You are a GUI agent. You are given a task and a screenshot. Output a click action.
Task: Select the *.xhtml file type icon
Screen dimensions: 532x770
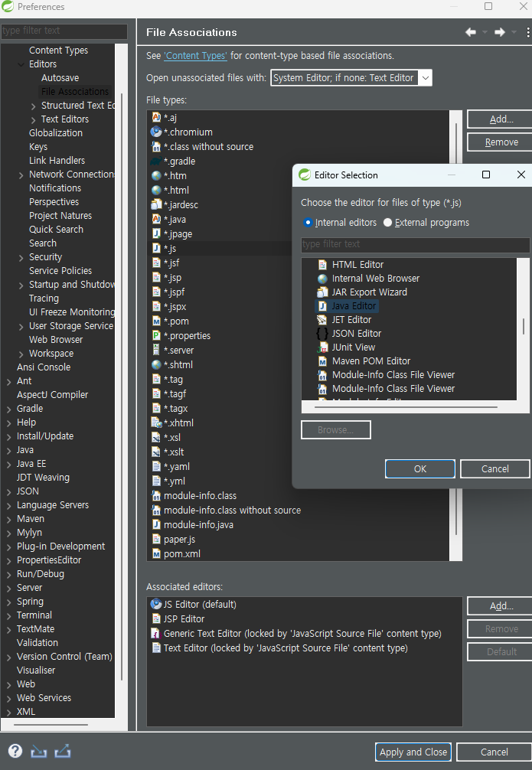(x=156, y=423)
